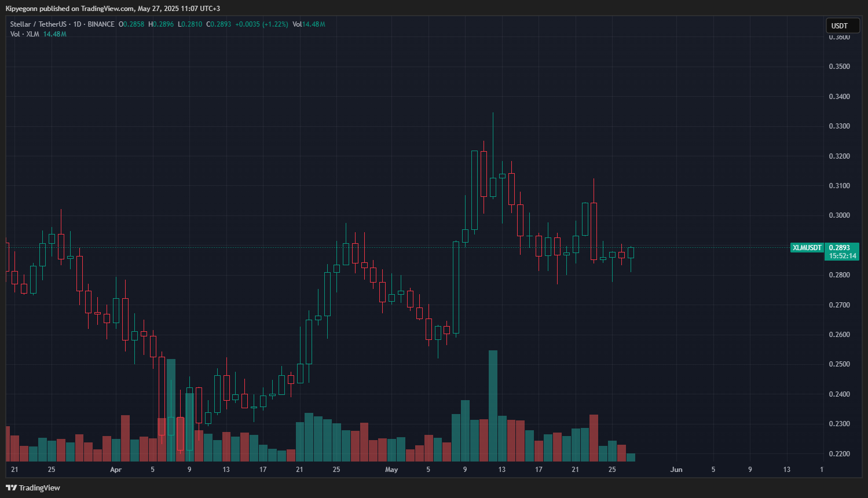
Task: Click the Vol14.48M value in symbol row
Action: [x=309, y=24]
